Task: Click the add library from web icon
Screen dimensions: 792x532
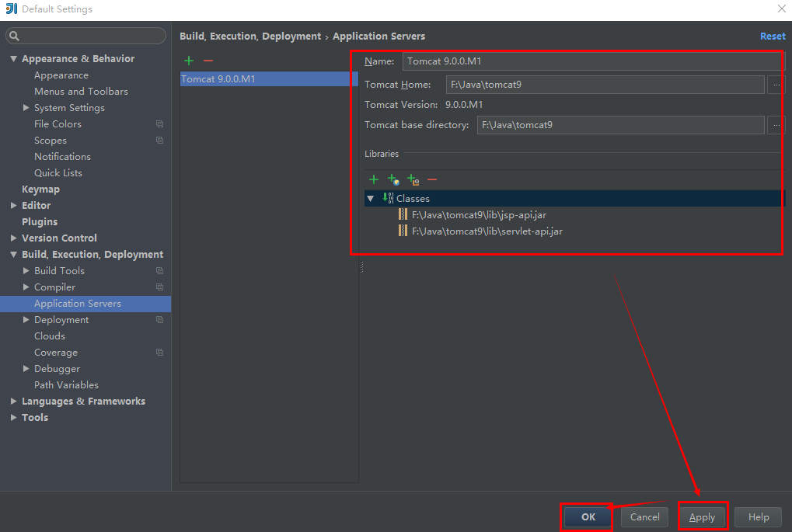Action: pyautogui.click(x=393, y=179)
